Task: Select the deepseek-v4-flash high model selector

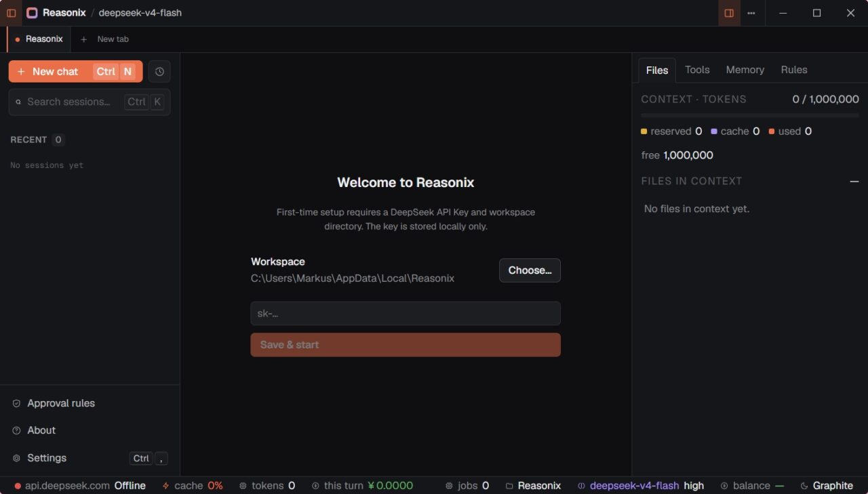Action: (641, 486)
